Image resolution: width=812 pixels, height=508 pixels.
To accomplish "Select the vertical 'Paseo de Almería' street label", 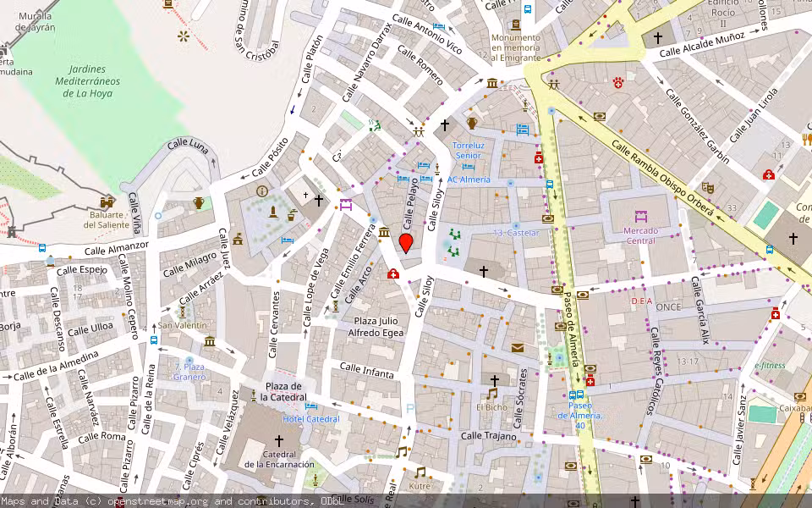I will (573, 329).
